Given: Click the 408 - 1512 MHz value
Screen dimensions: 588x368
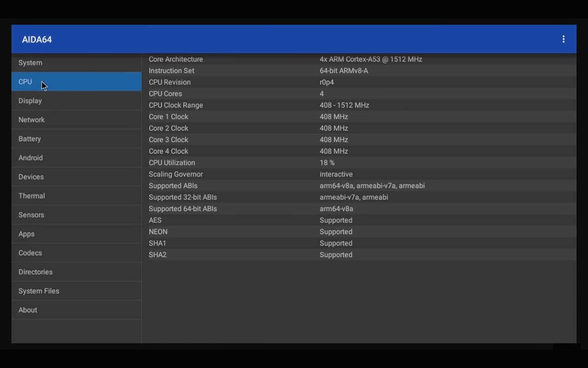Looking at the screenshot, I should [x=344, y=105].
